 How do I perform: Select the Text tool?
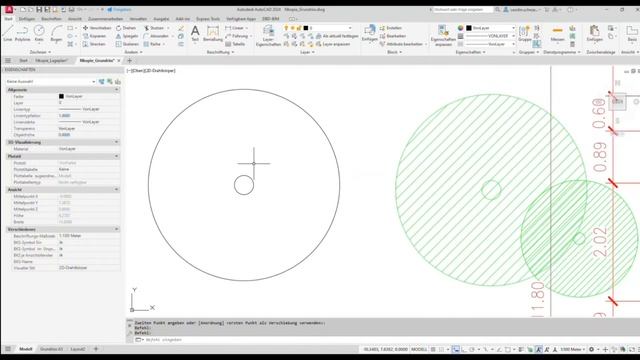click(195, 33)
